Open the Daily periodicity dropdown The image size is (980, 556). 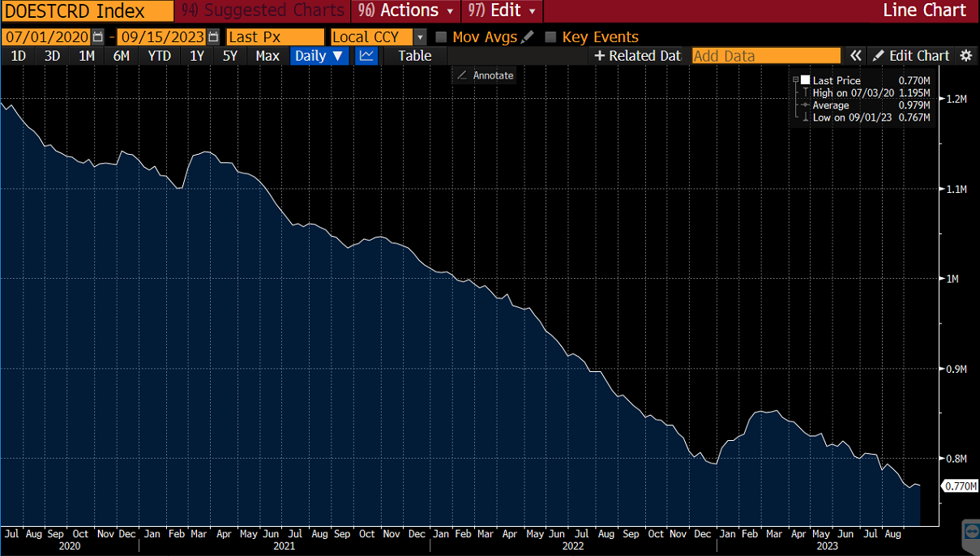click(319, 56)
